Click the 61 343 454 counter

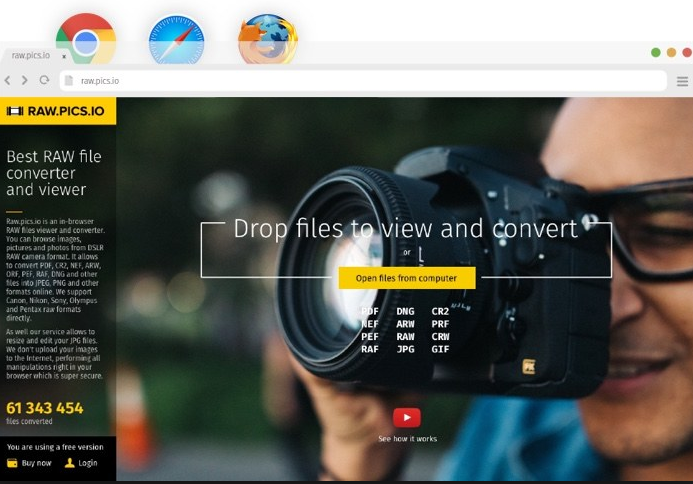pyautogui.click(x=45, y=408)
